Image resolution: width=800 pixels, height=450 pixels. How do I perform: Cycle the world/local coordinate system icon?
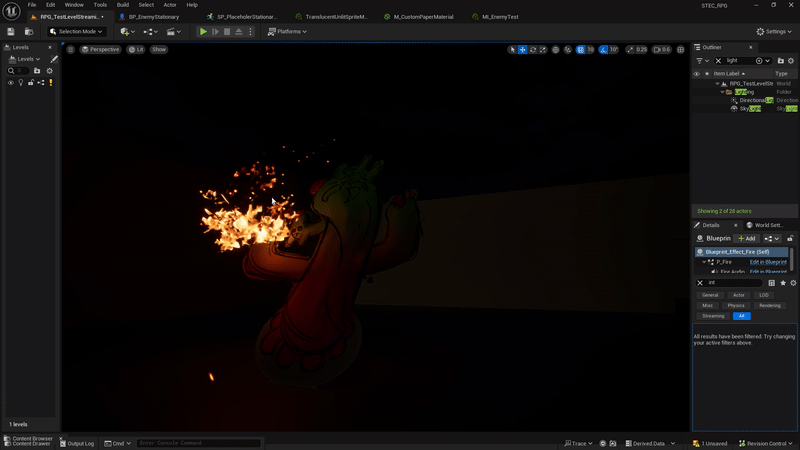pyautogui.click(x=556, y=49)
